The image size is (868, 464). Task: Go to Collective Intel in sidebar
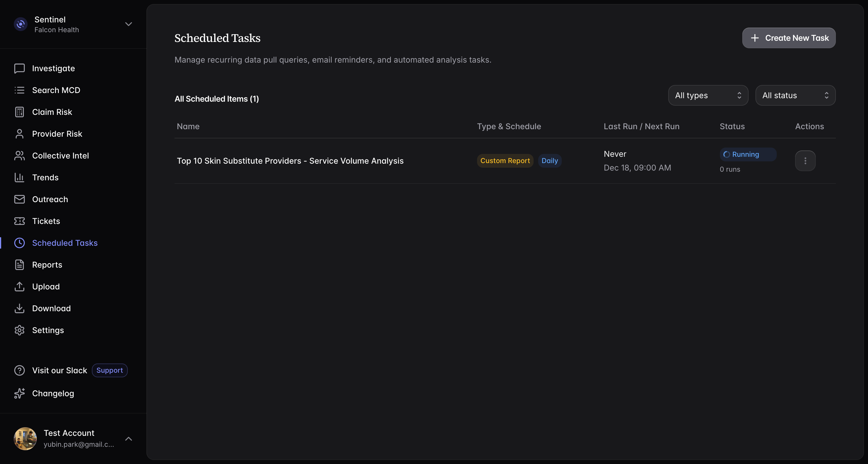click(x=60, y=156)
